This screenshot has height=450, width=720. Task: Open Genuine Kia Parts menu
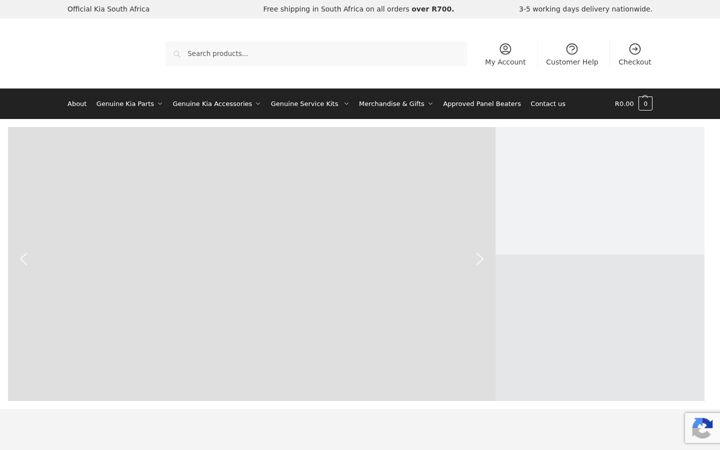tap(125, 104)
